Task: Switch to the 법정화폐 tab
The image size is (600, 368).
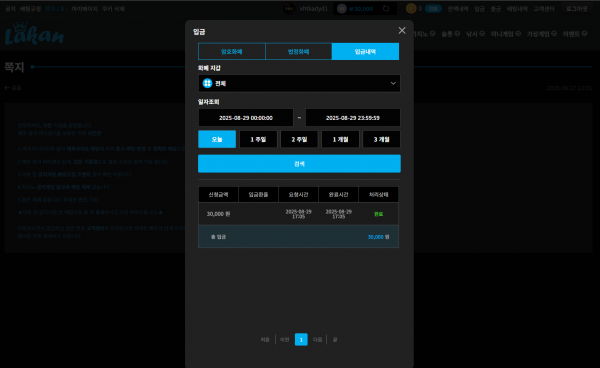Action: point(298,52)
